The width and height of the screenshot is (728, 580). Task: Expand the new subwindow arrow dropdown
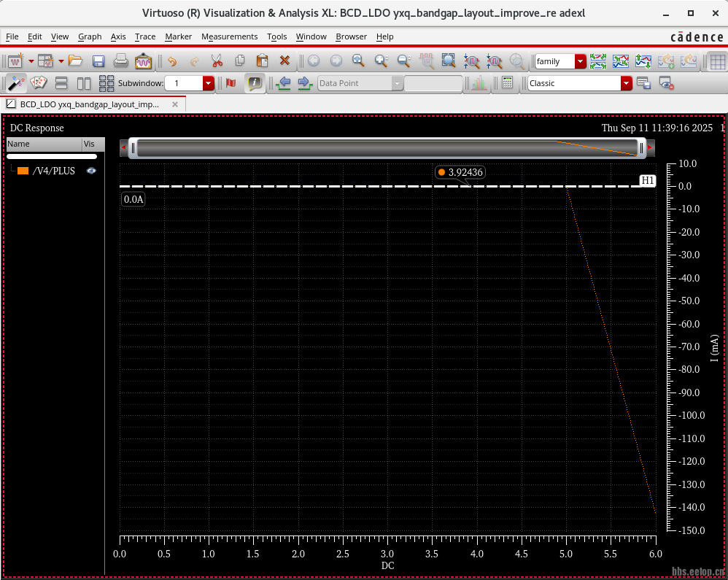(x=61, y=61)
